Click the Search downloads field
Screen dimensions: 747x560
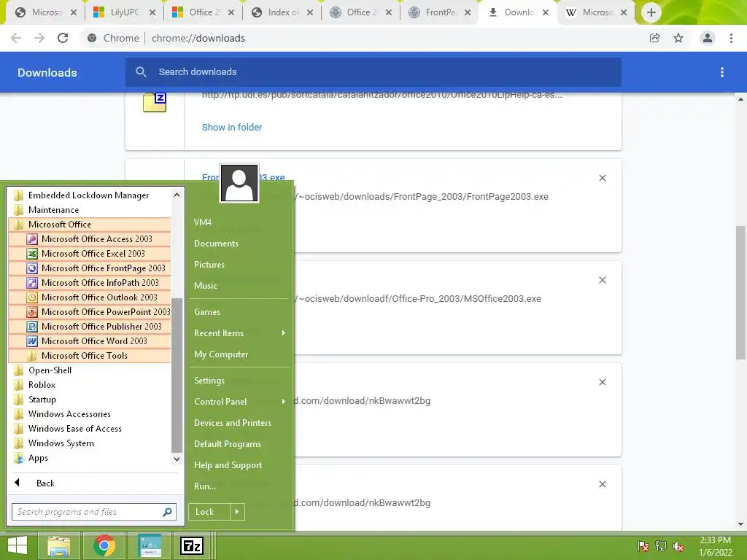(373, 72)
